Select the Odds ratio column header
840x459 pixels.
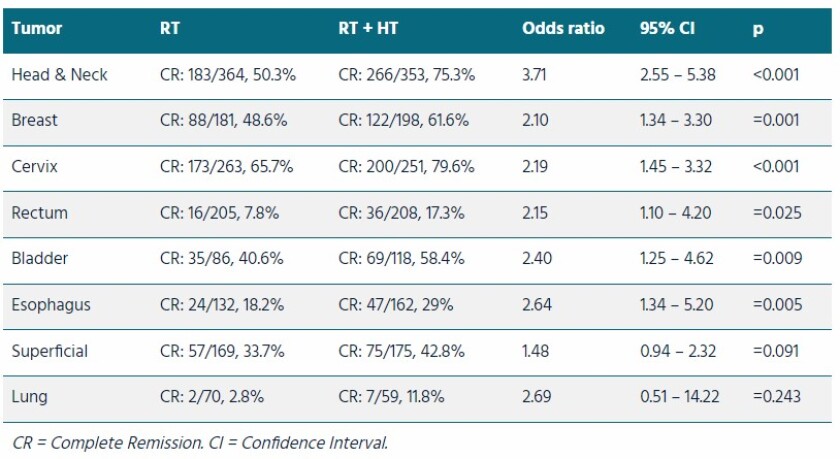563,28
